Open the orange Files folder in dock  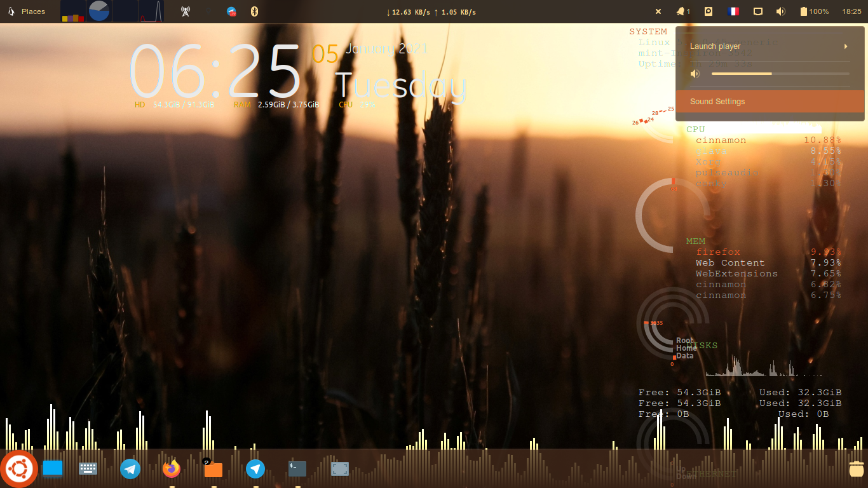point(213,469)
